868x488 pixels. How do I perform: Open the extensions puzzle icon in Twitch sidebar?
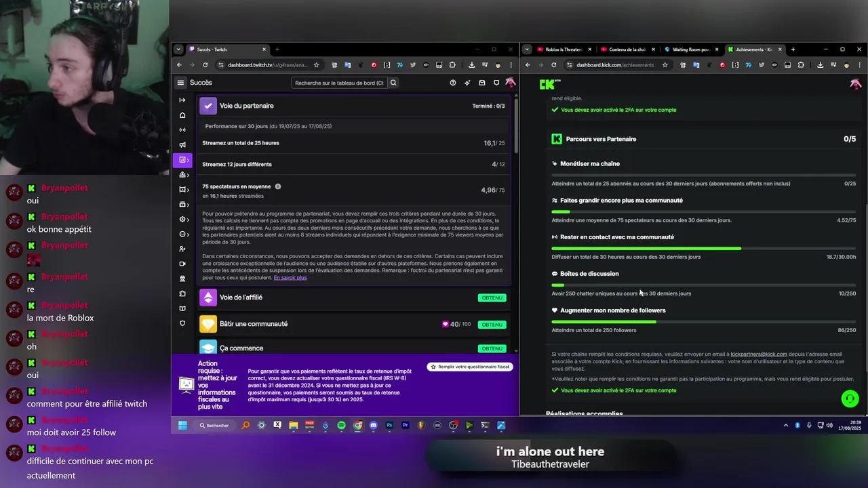(x=182, y=293)
